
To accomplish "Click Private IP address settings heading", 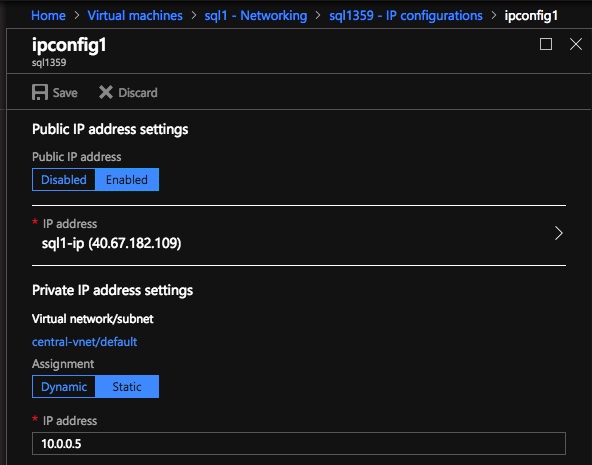I will (112, 290).
